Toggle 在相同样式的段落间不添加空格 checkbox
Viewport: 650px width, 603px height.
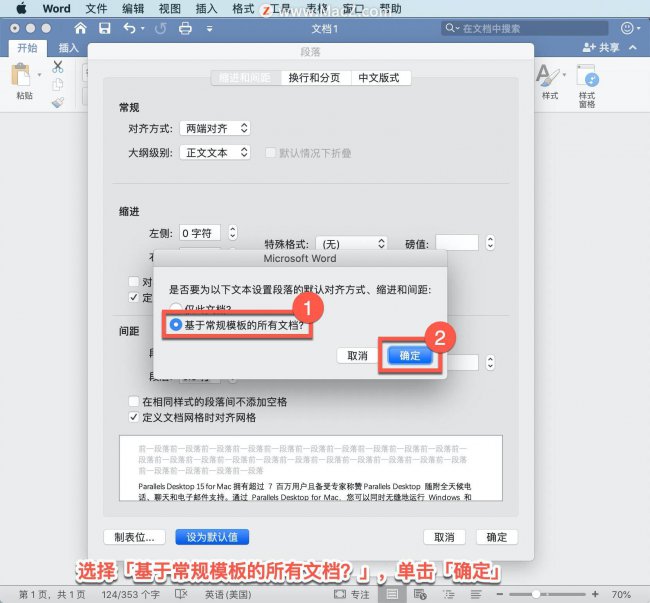(133, 401)
